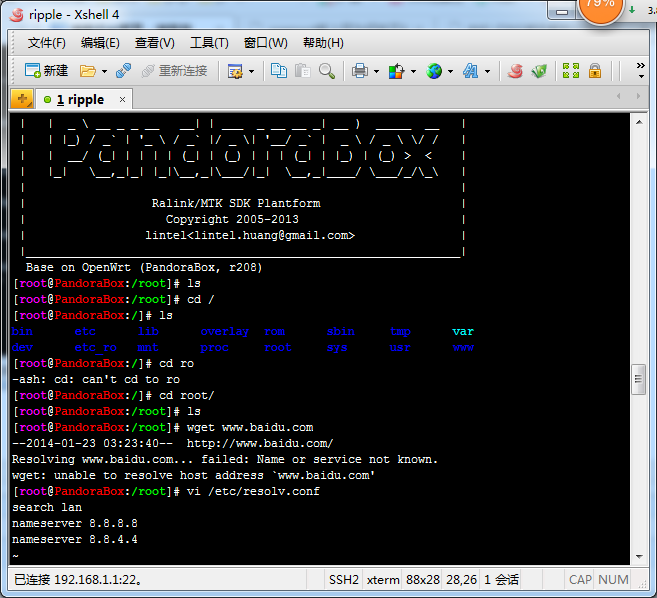
Task: Expand the Color scheme dropdown arrow
Action: [x=413, y=71]
